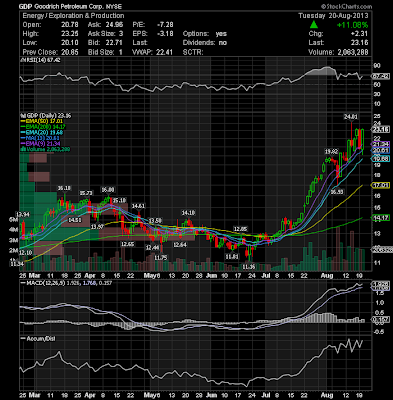The width and height of the screenshot is (393, 400).
Task: Open the StockCharts.com watermark link
Action: click(x=346, y=6)
